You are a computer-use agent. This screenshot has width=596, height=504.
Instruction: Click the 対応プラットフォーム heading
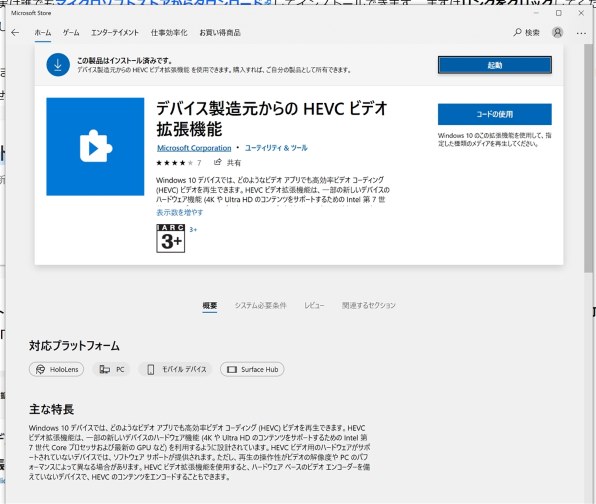click(74, 346)
